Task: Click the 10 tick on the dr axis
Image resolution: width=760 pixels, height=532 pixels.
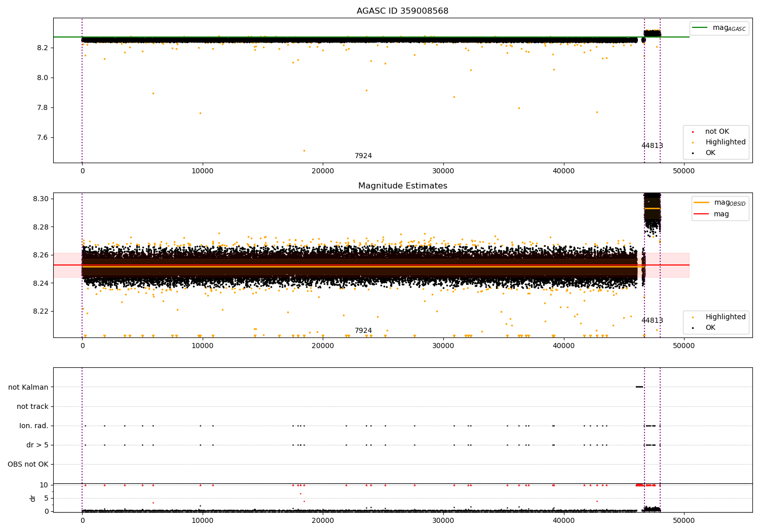Action: tap(44, 485)
